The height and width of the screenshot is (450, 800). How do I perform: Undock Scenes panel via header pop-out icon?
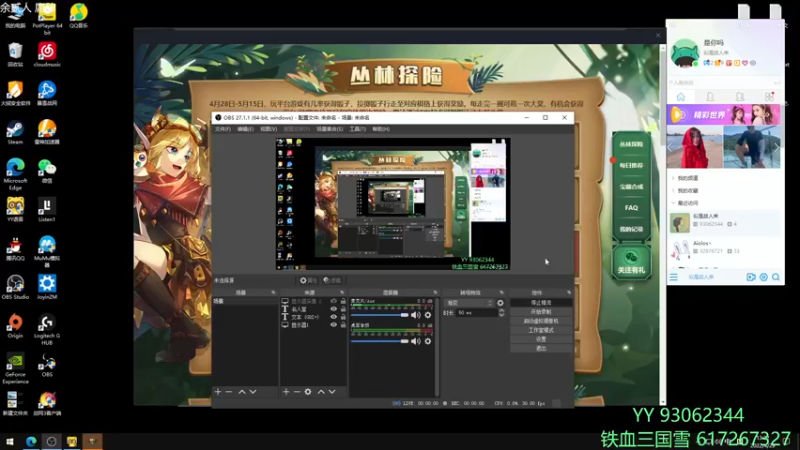pos(273,293)
